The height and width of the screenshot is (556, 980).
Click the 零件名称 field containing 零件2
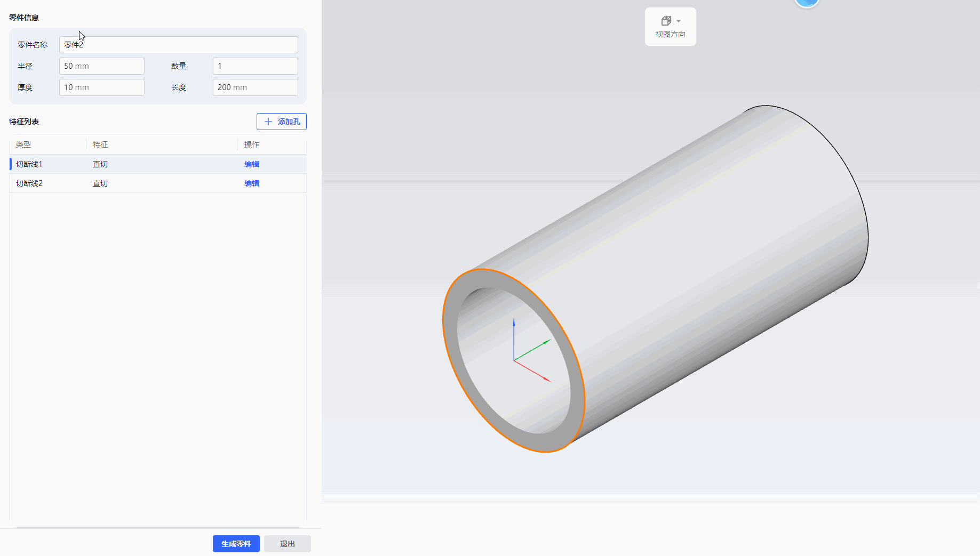point(178,45)
